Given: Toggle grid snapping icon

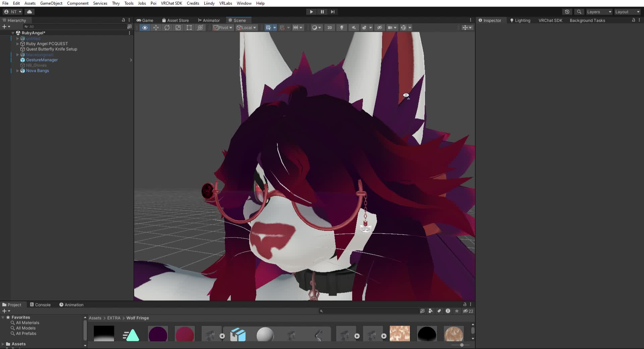Looking at the screenshot, I should tap(282, 28).
